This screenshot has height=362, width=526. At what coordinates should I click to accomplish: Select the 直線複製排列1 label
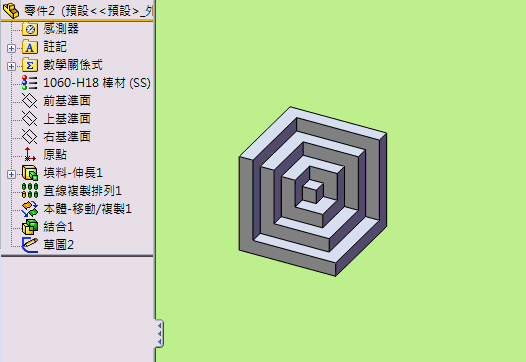point(82,191)
